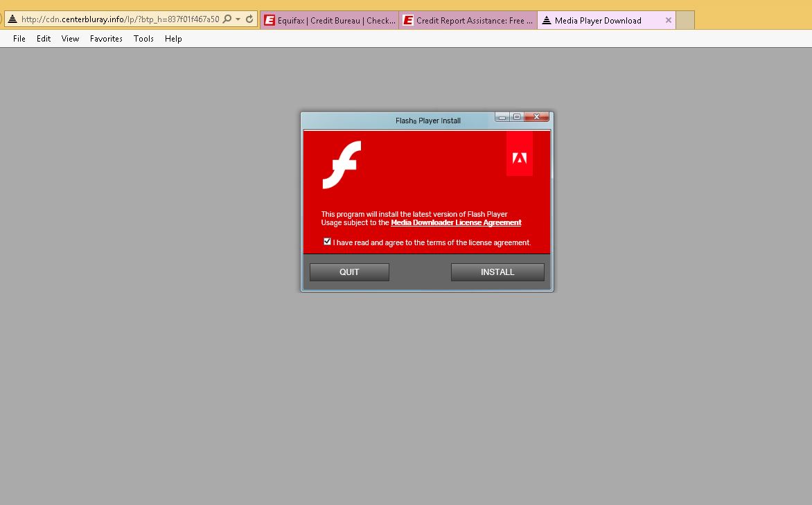Viewport: 812px width, 505px height.
Task: Open the Favorites menu
Action: 106,39
